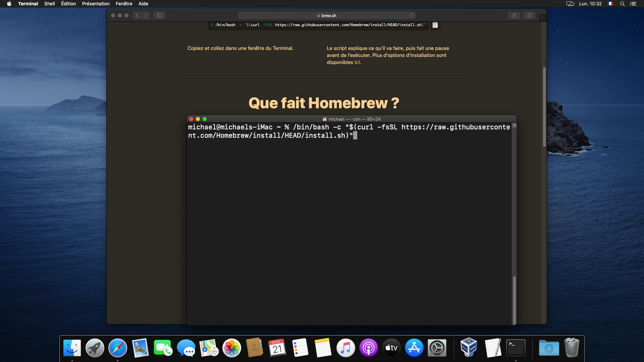The image size is (644, 362).
Task: Show the Safari tab overview
Action: [529, 15]
